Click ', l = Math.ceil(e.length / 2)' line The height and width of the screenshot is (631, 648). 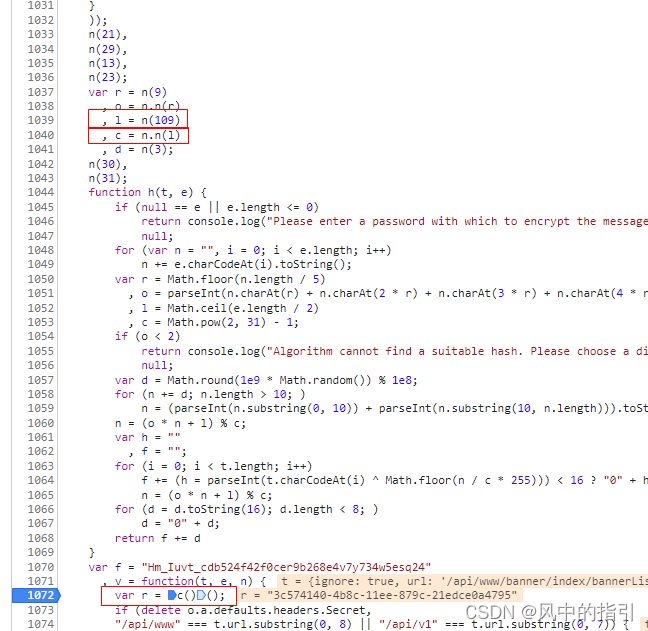coord(224,308)
